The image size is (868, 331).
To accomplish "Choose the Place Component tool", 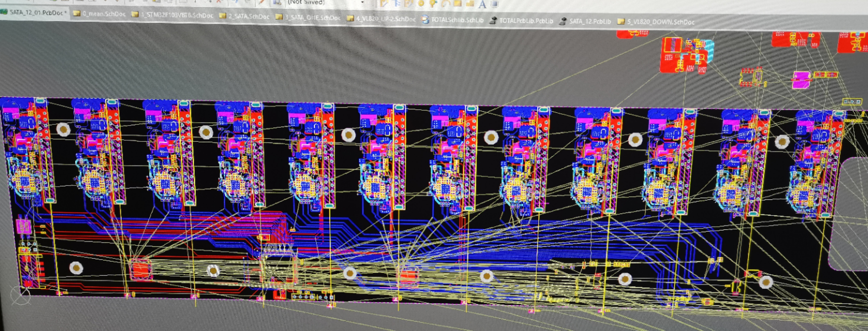I will point(494,4).
